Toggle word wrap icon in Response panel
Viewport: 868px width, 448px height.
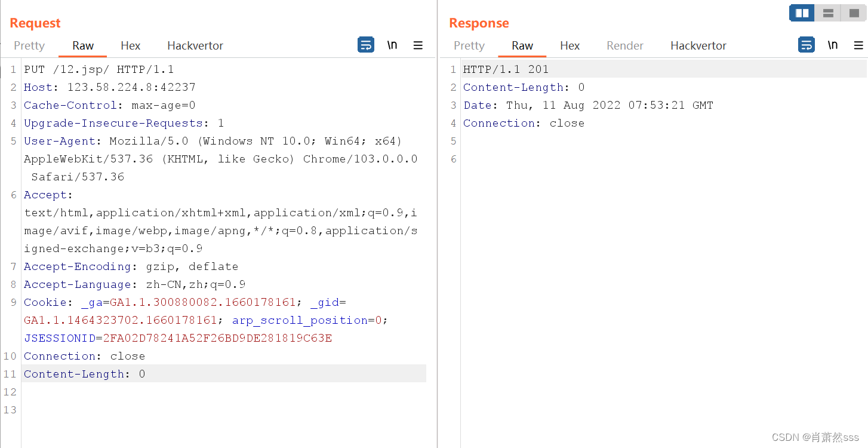click(x=807, y=45)
